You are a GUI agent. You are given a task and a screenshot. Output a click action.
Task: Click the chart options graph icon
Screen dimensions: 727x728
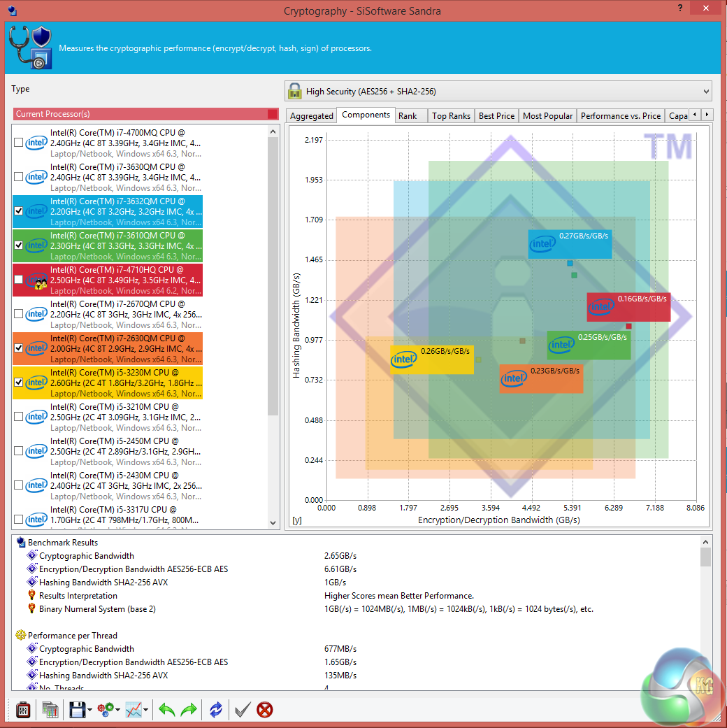click(x=134, y=709)
